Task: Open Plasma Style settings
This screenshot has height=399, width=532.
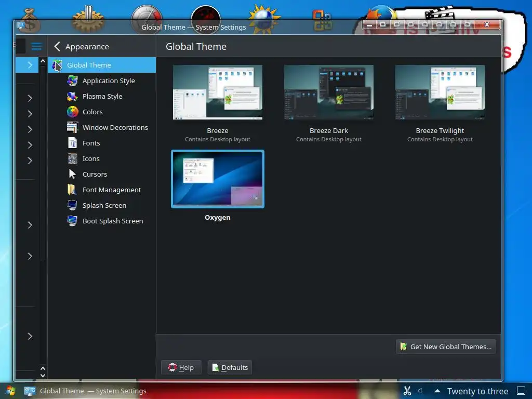Action: point(102,96)
